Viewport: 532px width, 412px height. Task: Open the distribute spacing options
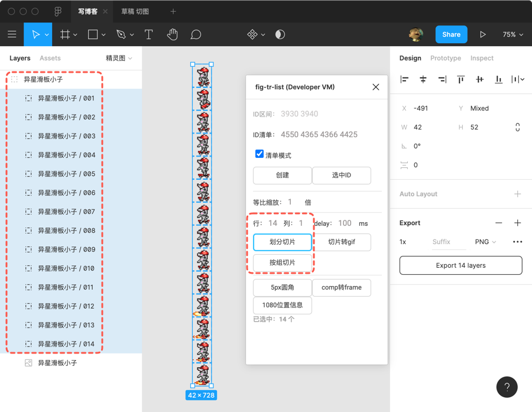click(518, 79)
